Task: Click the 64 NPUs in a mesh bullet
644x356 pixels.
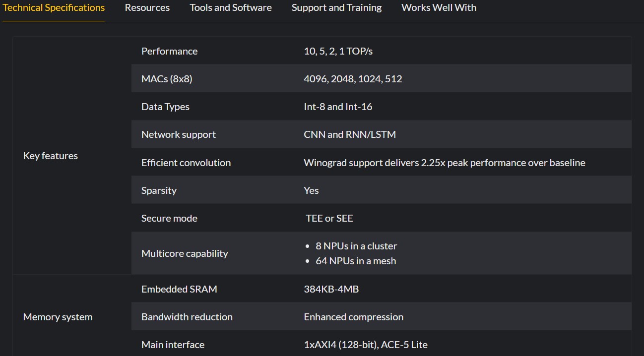Action: click(356, 261)
